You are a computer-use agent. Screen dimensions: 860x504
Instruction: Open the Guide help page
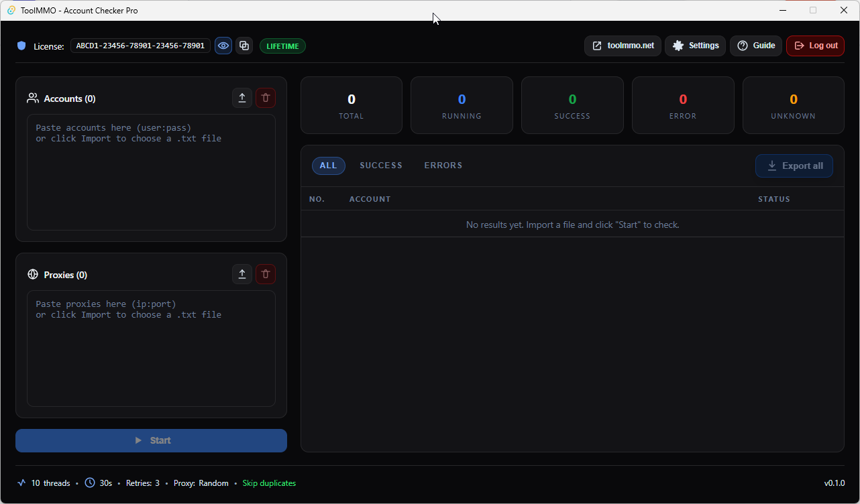pyautogui.click(x=756, y=46)
